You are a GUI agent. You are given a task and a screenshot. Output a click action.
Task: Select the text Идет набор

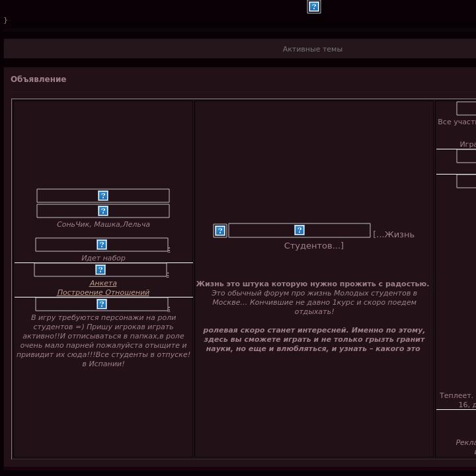[103, 258]
